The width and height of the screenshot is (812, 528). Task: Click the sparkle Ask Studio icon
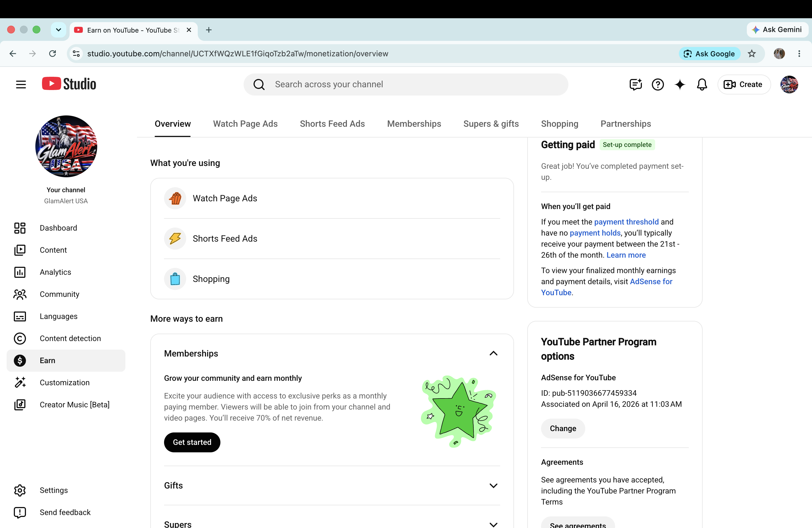click(680, 84)
